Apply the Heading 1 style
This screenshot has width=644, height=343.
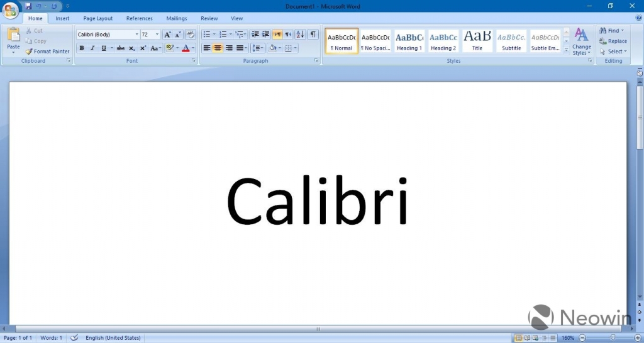[x=409, y=41]
